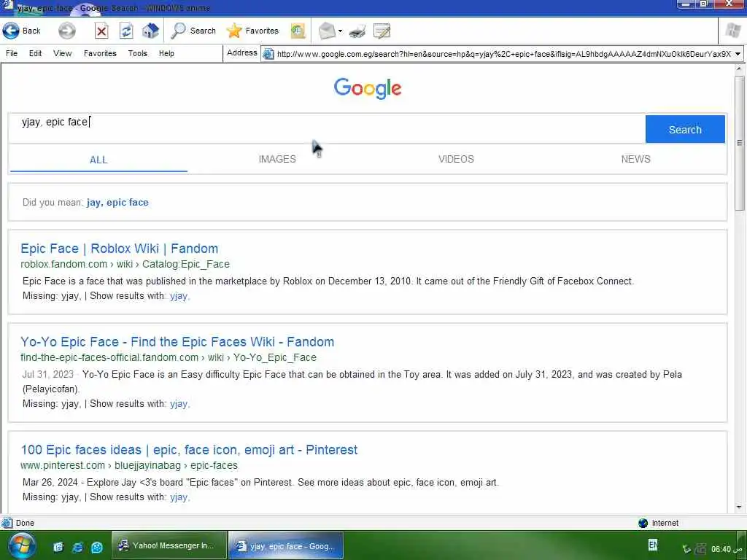The width and height of the screenshot is (747, 560).
Task: Print the page with printer icon
Action: (357, 32)
